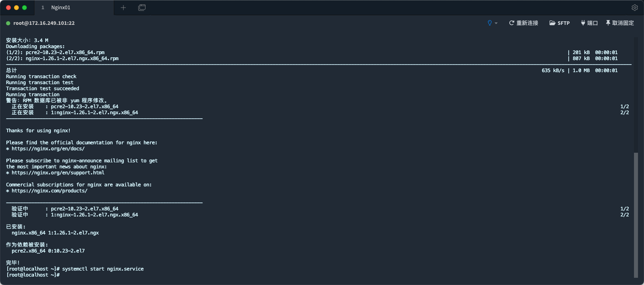Open the nginx.org/en/docs/ link
Viewport: 644px width, 285px height.
pyautogui.click(x=48, y=149)
